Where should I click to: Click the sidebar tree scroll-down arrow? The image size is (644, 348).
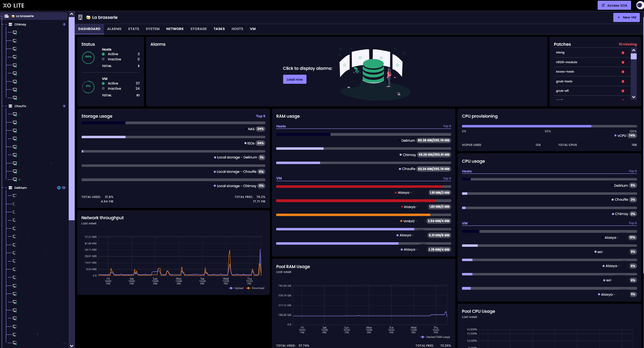71,346
